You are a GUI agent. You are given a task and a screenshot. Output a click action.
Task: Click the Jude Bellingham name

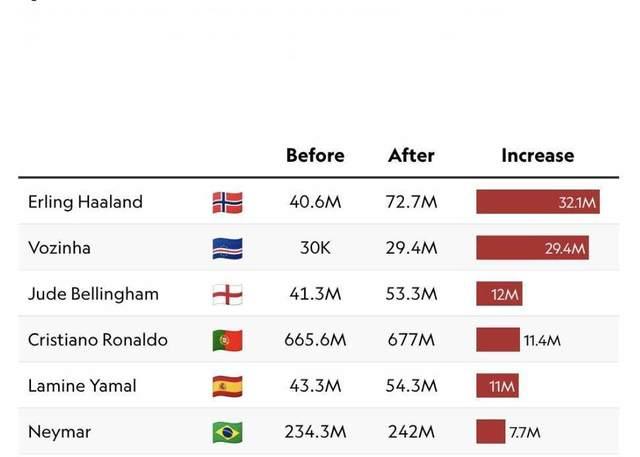coord(93,294)
